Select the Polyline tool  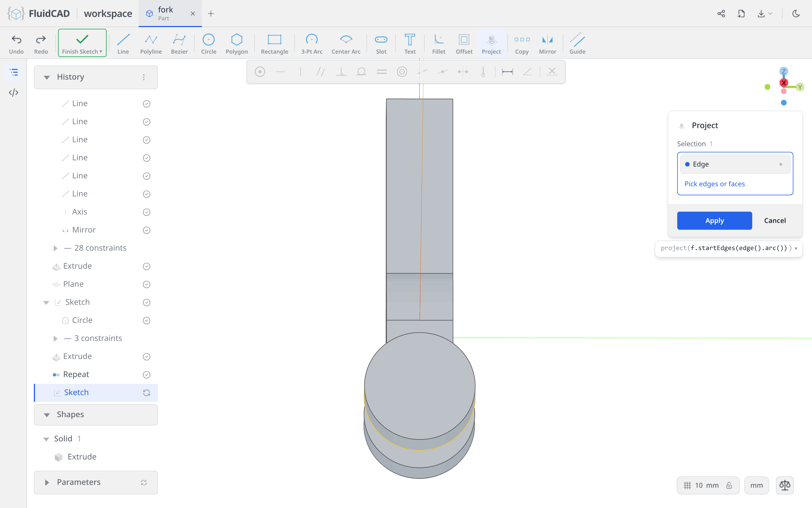pyautogui.click(x=151, y=43)
